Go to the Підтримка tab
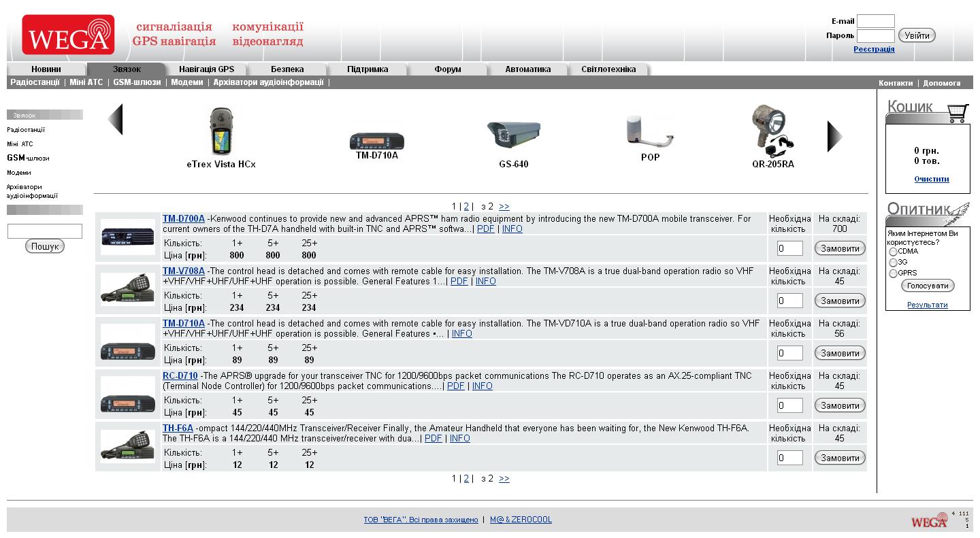Screen dimensions: 980x538 [x=367, y=69]
